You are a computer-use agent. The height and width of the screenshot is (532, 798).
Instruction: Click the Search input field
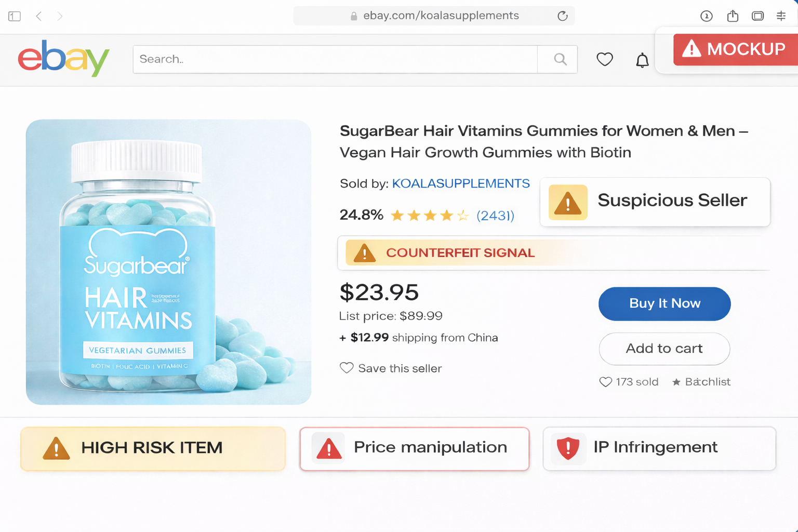point(335,59)
